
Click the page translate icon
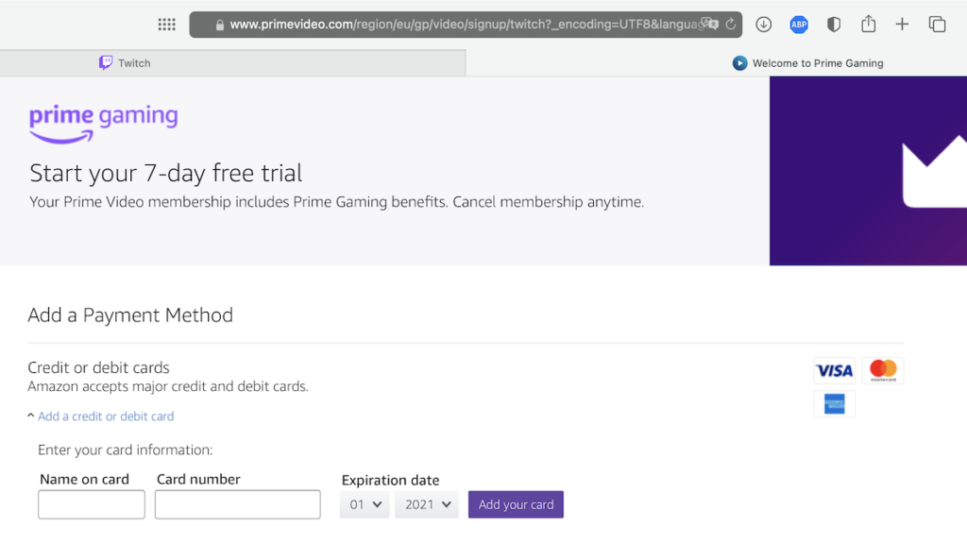712,25
